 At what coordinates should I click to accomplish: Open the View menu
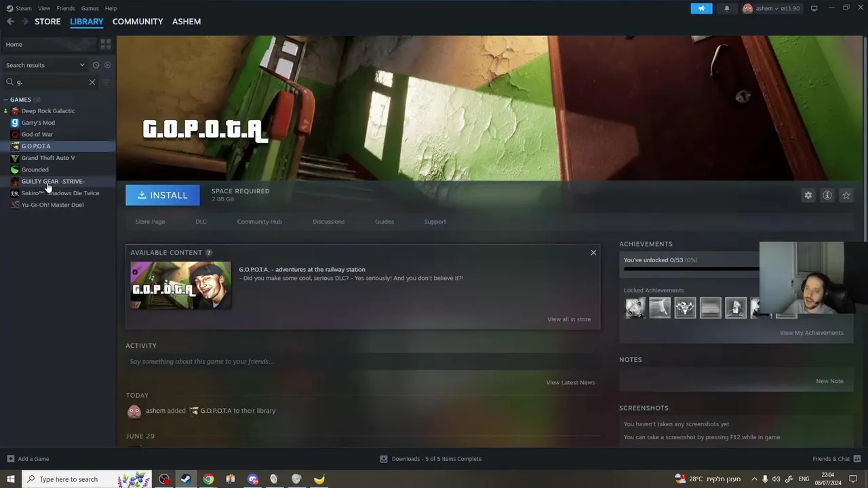[44, 8]
